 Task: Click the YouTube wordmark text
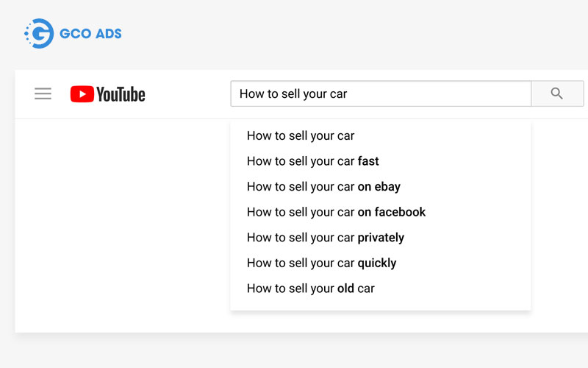point(121,94)
